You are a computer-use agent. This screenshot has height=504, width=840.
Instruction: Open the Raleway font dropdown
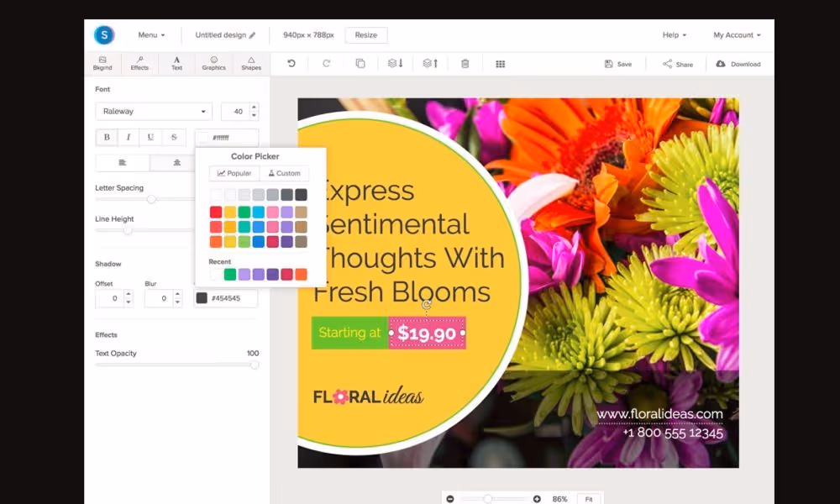click(154, 112)
